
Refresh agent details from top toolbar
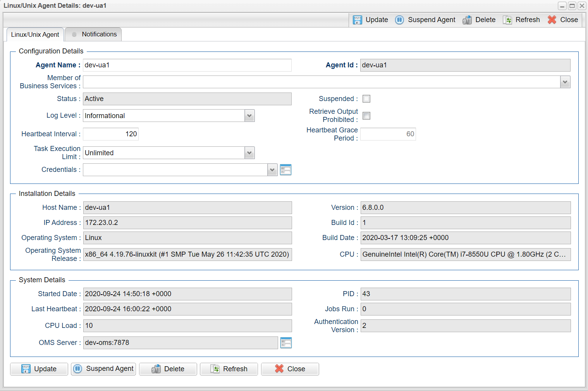(x=521, y=20)
